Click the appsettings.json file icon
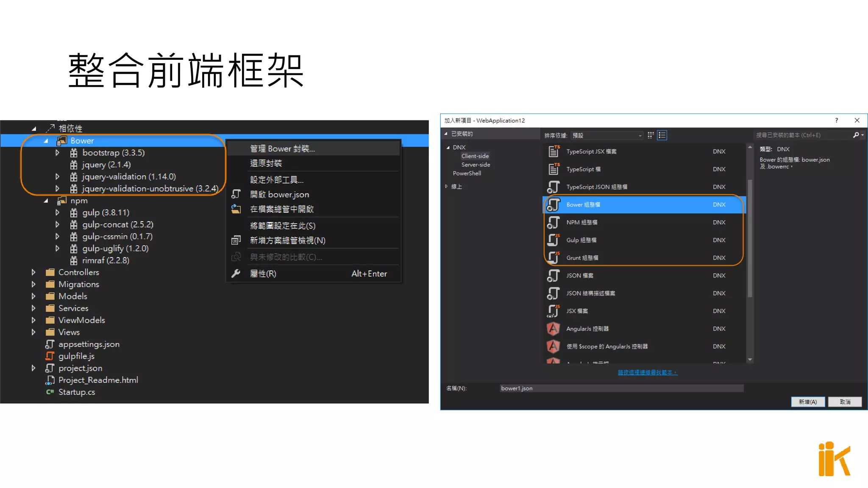The image size is (868, 488). pyautogui.click(x=50, y=344)
